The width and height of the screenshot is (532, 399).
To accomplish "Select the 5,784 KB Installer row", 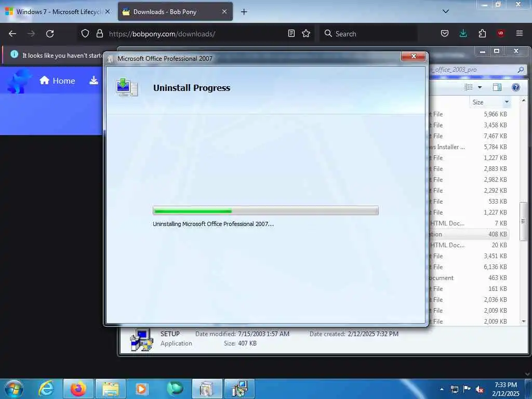I will click(468, 147).
